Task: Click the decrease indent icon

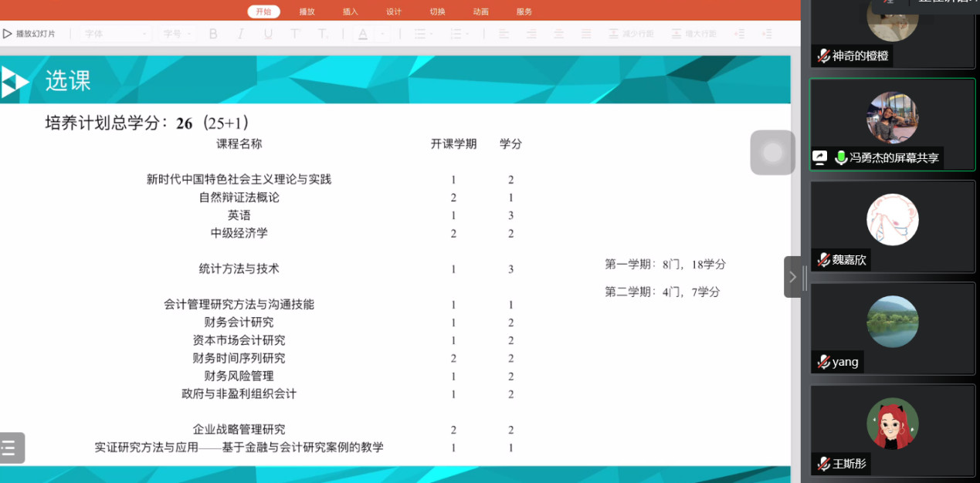Action: tap(739, 34)
